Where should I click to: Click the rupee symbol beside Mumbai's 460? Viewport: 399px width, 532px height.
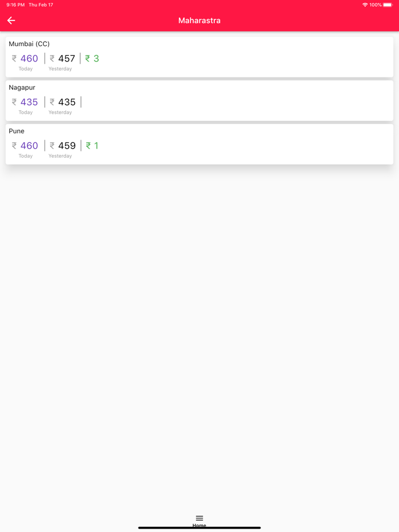14,59
